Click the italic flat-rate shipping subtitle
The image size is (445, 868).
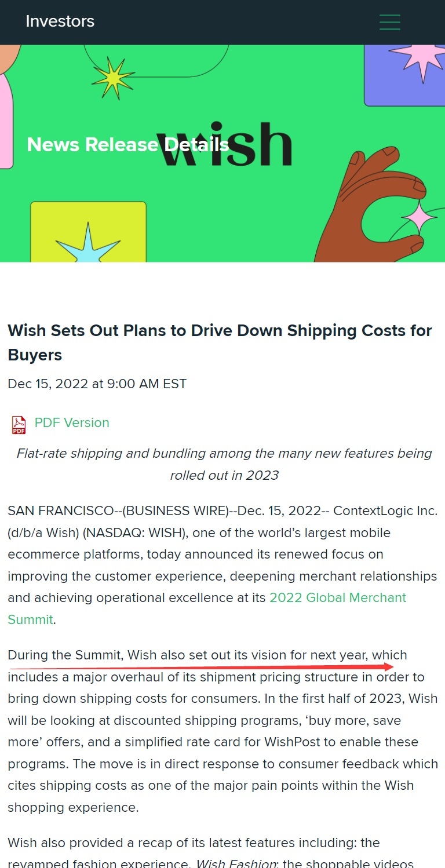(x=224, y=464)
